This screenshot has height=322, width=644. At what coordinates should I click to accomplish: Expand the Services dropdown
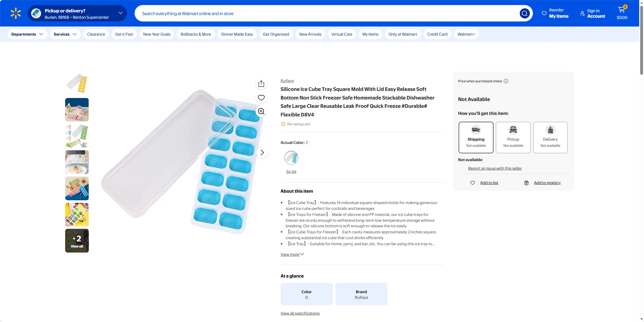(x=65, y=34)
